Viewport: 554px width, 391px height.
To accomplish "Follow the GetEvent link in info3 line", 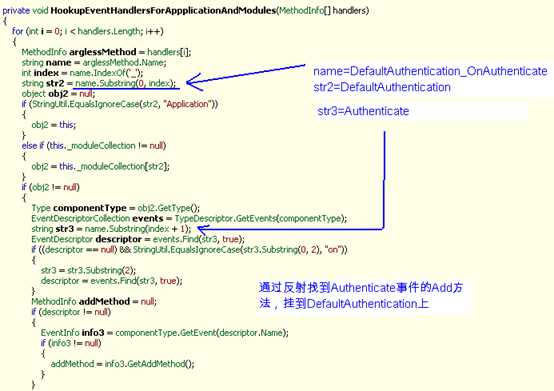I will (x=198, y=333).
